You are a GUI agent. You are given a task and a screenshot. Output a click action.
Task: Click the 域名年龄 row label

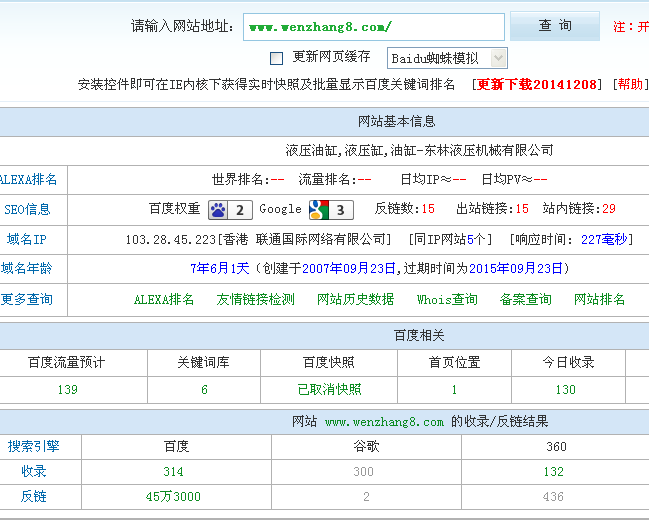(x=27, y=269)
